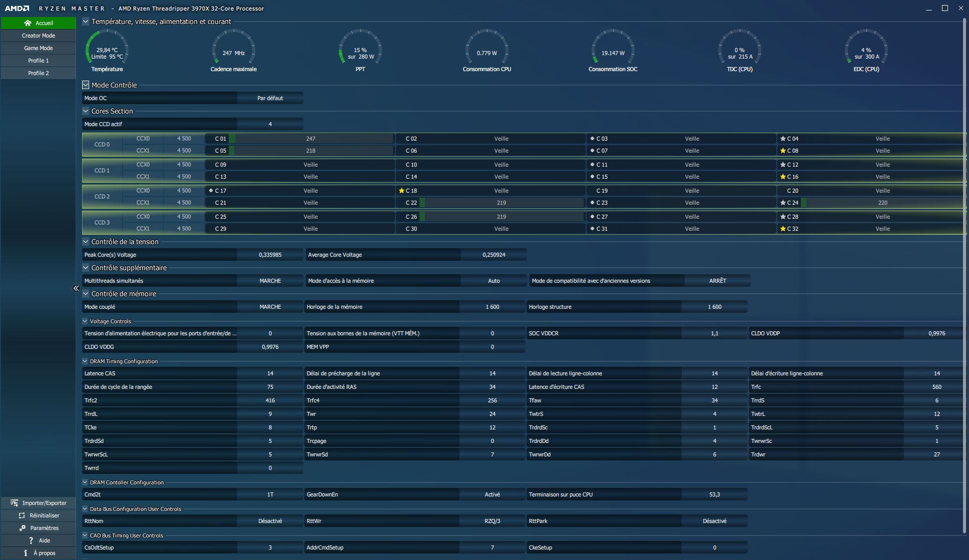Click the gold star on core C 18
Viewport: 969px width, 560px height.
[401, 191]
